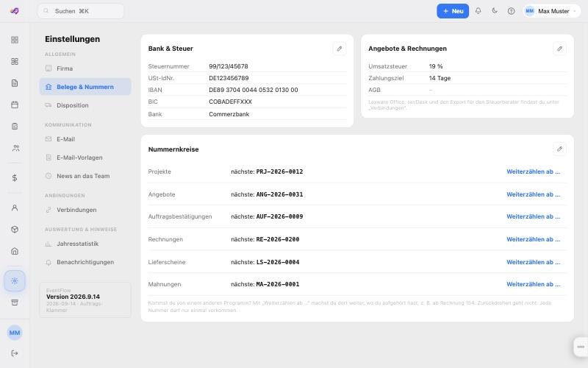
Task: Focus the Suchen search field
Action: [x=81, y=11]
